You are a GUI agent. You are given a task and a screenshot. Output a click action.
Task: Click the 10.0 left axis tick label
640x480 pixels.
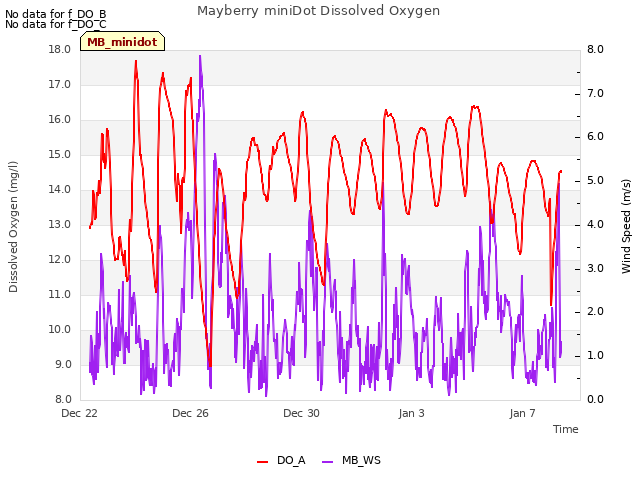(60, 330)
